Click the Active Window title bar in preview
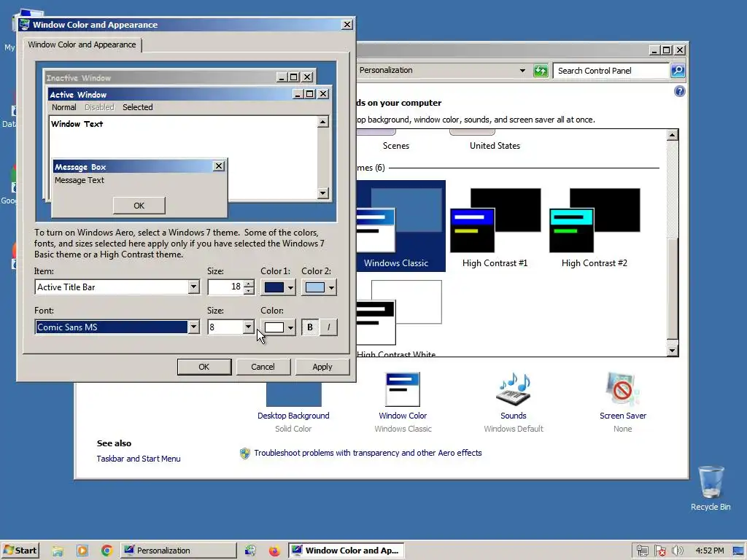 click(x=169, y=94)
